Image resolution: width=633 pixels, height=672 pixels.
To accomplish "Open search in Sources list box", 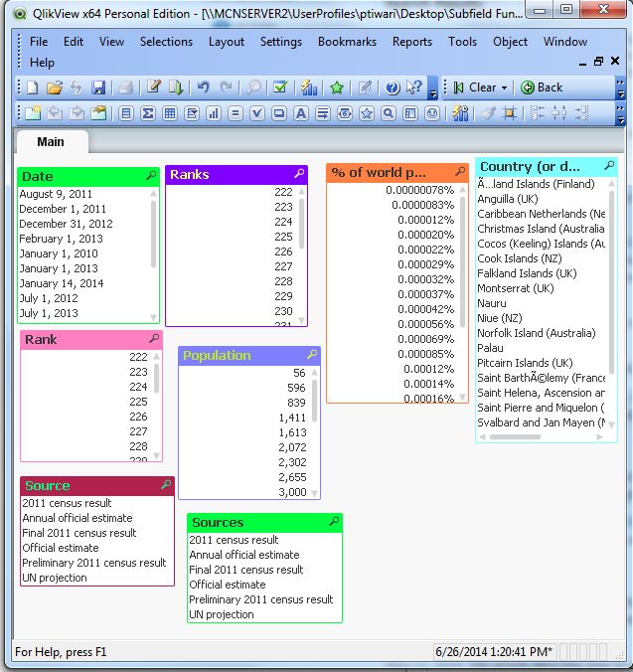I will click(334, 521).
